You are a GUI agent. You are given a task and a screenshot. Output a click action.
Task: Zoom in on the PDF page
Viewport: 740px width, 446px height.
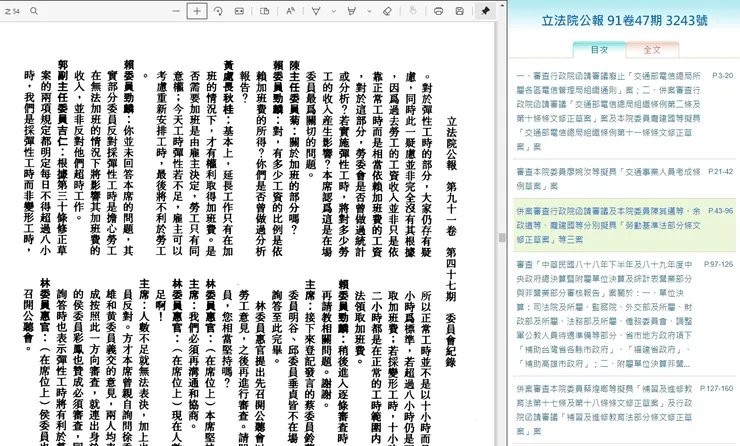tap(197, 11)
